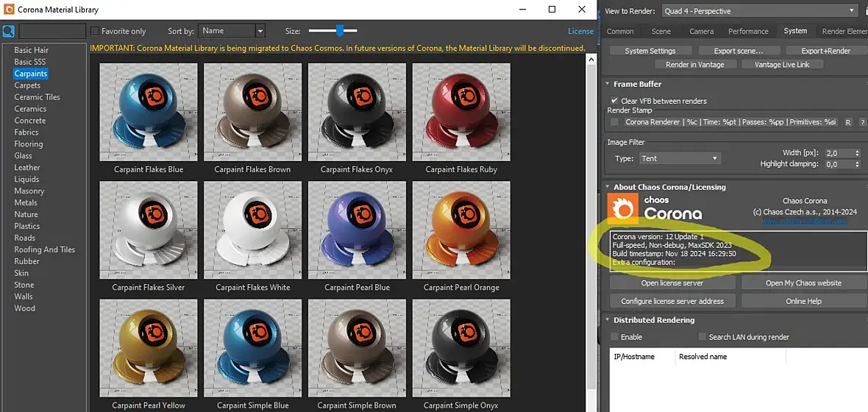Select Carpaint Pearl Yellow thumbnail
Viewport: 868px width, 412px height.
pyautogui.click(x=149, y=348)
